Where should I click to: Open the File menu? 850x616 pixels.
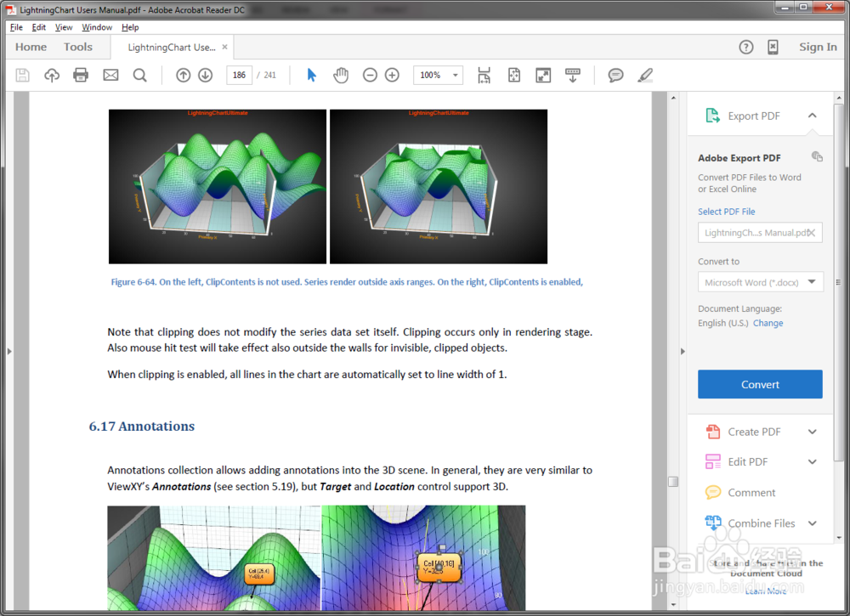(x=16, y=27)
